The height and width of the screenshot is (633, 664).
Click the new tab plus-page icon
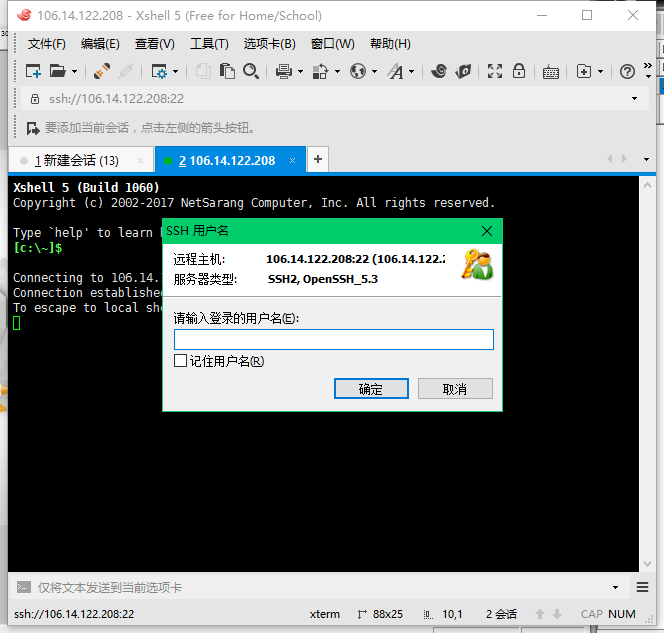coord(584,71)
